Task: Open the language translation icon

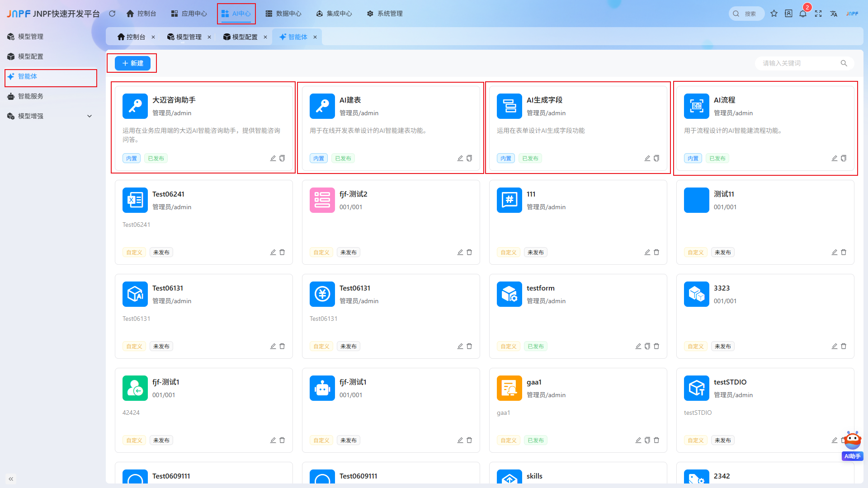Action: (834, 14)
